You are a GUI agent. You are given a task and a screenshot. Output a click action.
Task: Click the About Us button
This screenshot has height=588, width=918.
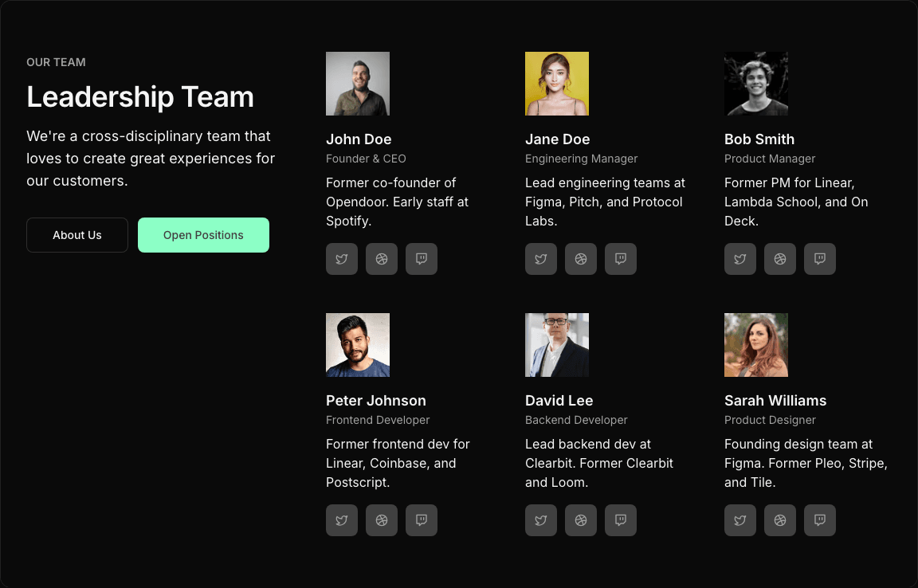76,235
